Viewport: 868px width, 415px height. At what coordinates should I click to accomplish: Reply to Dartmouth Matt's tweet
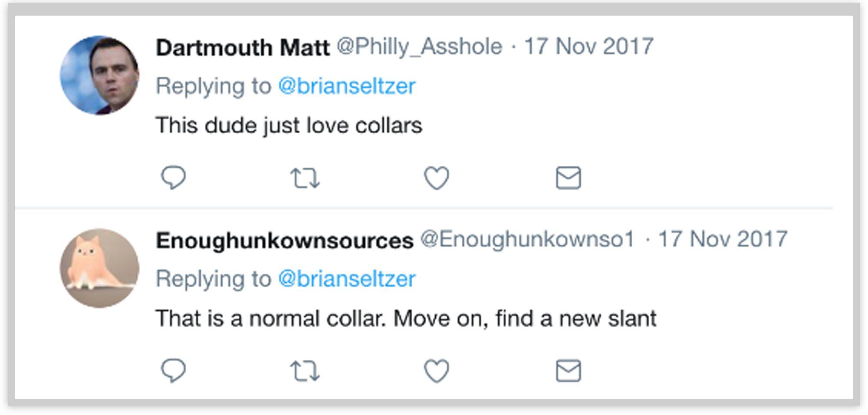tap(173, 178)
